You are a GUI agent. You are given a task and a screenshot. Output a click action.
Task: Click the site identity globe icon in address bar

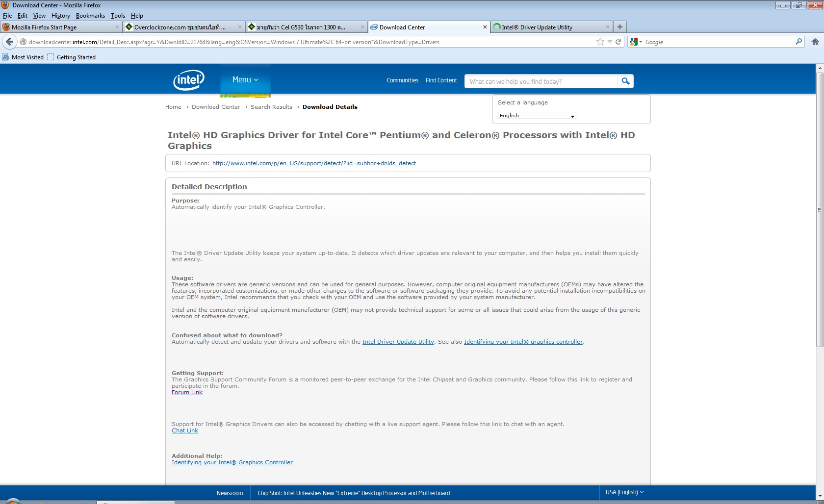[x=23, y=42]
